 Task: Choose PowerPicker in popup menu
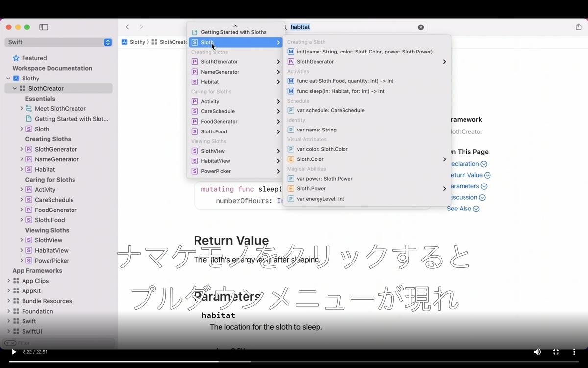(235, 171)
